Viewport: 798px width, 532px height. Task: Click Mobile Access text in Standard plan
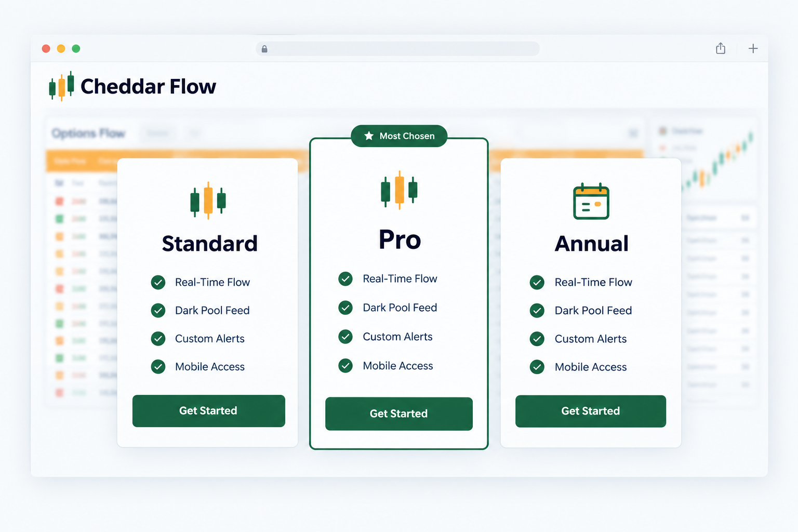click(210, 367)
